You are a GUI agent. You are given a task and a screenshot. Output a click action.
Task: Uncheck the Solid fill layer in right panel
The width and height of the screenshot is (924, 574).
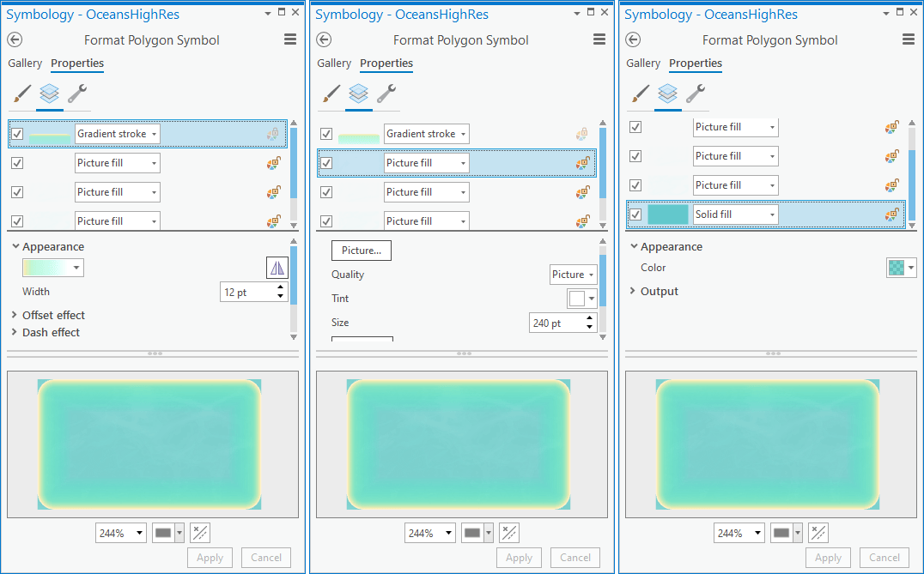click(635, 214)
